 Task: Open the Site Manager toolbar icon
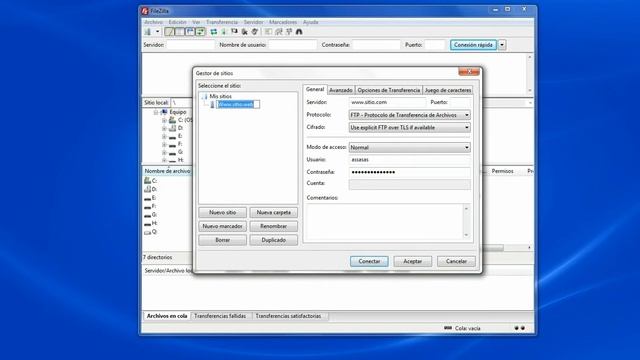pyautogui.click(x=148, y=32)
